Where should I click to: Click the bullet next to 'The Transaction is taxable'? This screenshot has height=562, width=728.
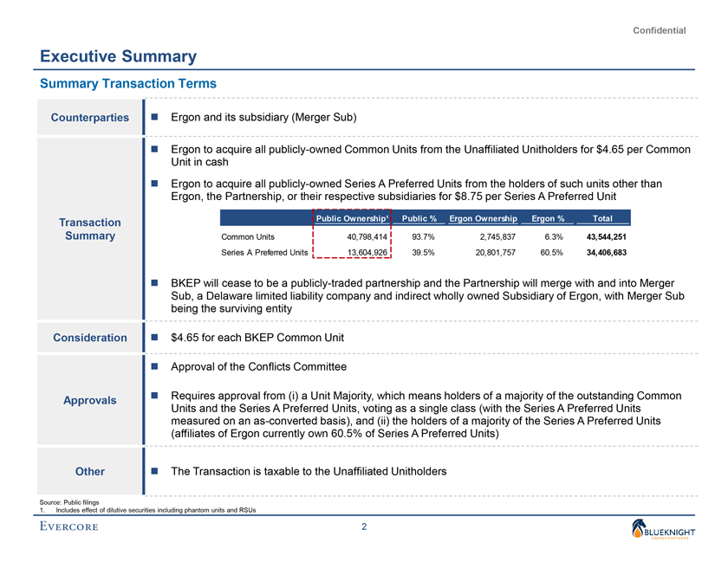pyautogui.click(x=155, y=472)
